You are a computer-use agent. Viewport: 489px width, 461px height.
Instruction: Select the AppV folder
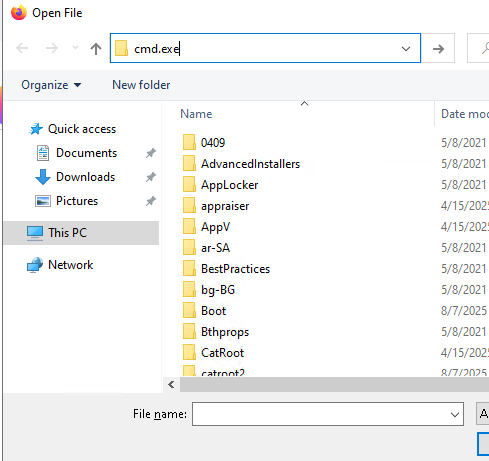[215, 227]
